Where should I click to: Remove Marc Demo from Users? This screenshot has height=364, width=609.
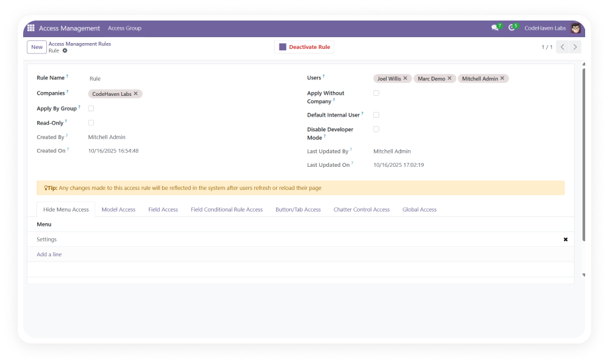pyautogui.click(x=449, y=78)
